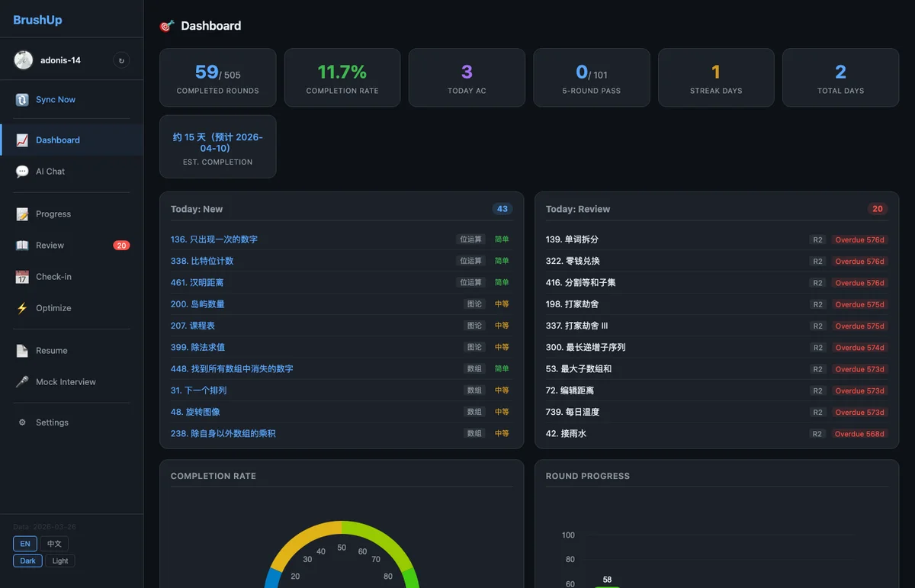Click the Sync Now label
Image resolution: width=915 pixels, height=588 pixels.
pyautogui.click(x=56, y=100)
